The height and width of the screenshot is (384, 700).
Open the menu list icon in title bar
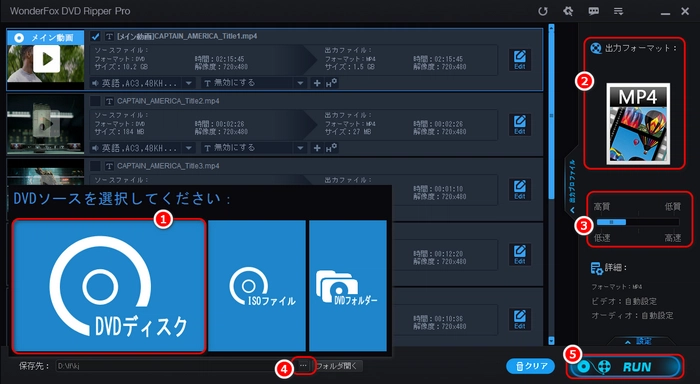pos(618,11)
